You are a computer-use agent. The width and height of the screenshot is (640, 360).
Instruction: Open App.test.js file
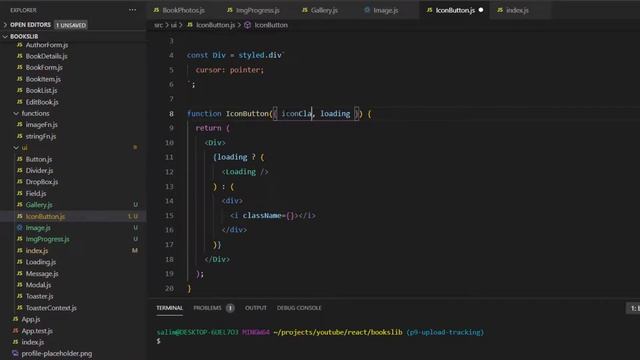(37, 331)
